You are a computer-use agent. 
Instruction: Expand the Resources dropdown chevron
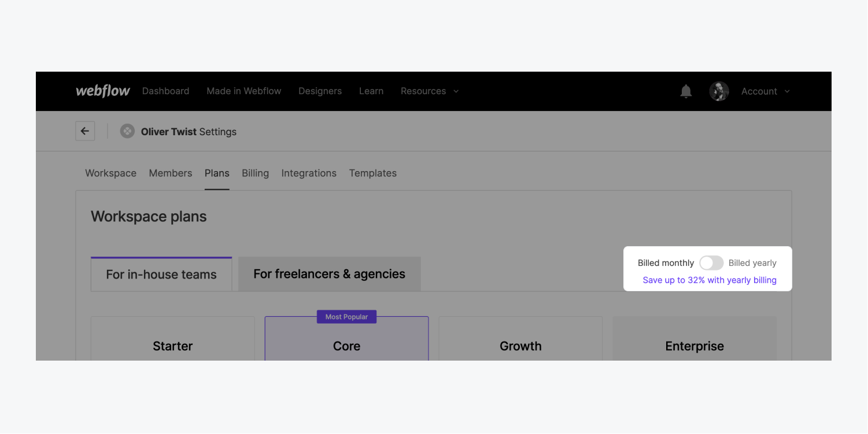[456, 91]
